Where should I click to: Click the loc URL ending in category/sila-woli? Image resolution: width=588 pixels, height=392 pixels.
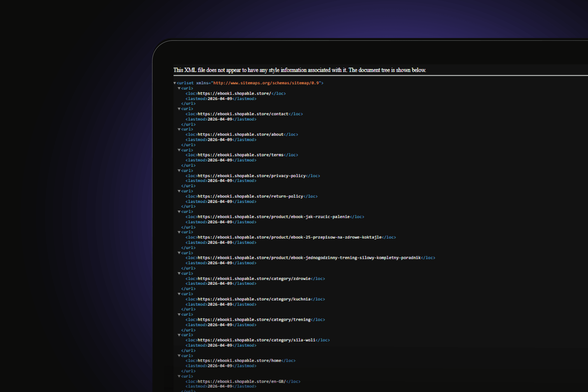256,340
